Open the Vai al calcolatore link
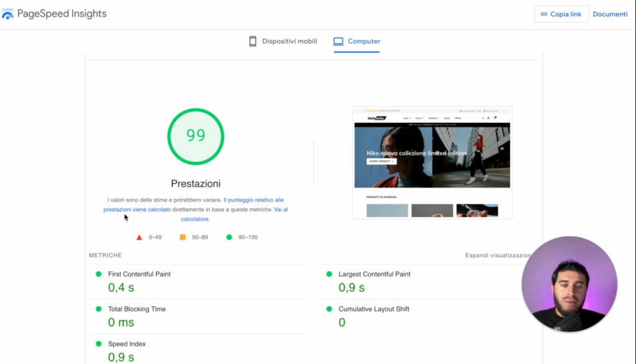This screenshot has height=364, width=636. point(281,210)
